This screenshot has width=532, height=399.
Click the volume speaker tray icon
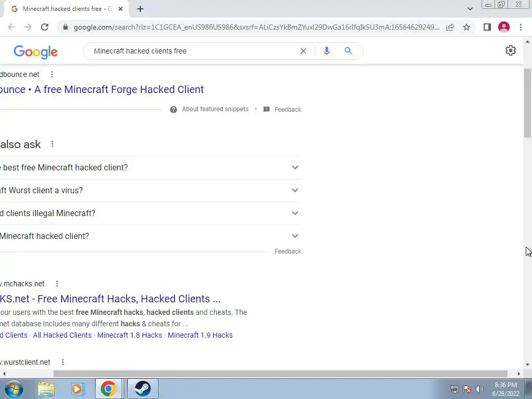tap(480, 389)
